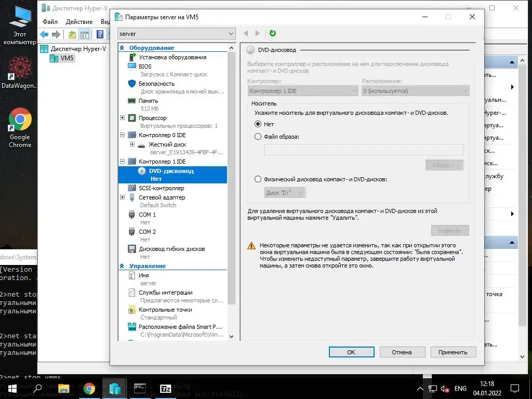The height and width of the screenshot is (399, 532).
Task: Open the Контроллер dropdown
Action: pyautogui.click(x=303, y=91)
